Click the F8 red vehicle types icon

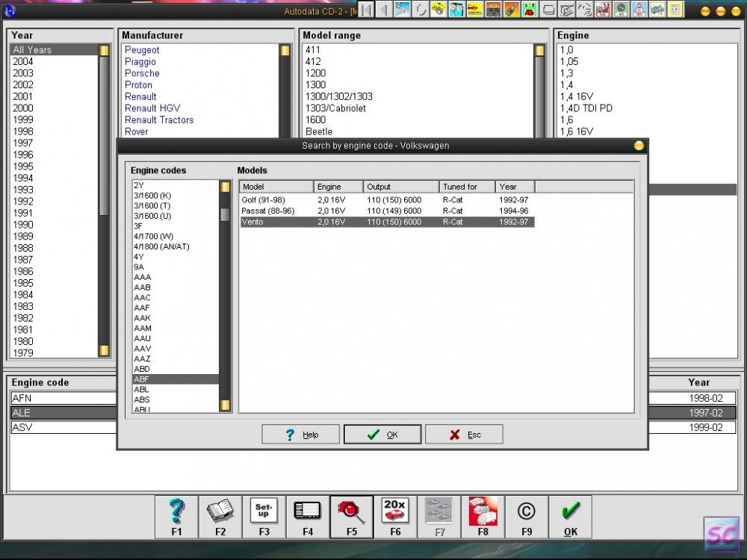tap(483, 517)
